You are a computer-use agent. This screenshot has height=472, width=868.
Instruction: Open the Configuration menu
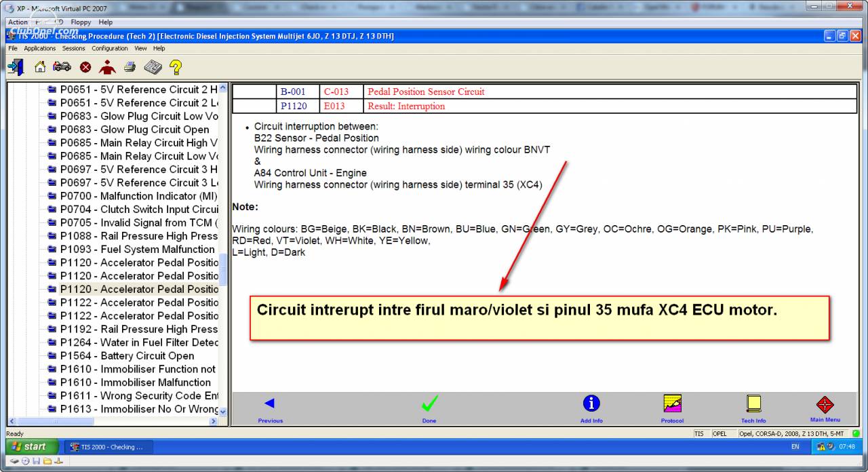pos(110,48)
